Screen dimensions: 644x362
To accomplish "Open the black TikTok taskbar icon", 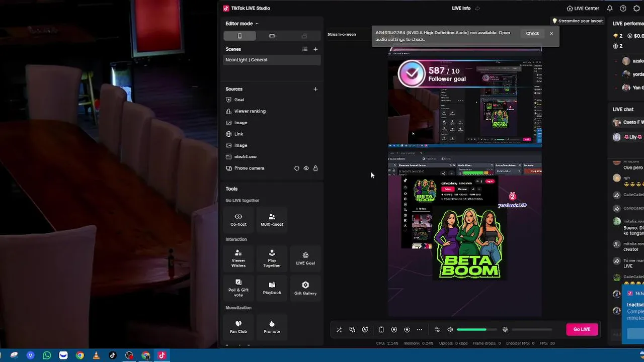I will point(113,355).
